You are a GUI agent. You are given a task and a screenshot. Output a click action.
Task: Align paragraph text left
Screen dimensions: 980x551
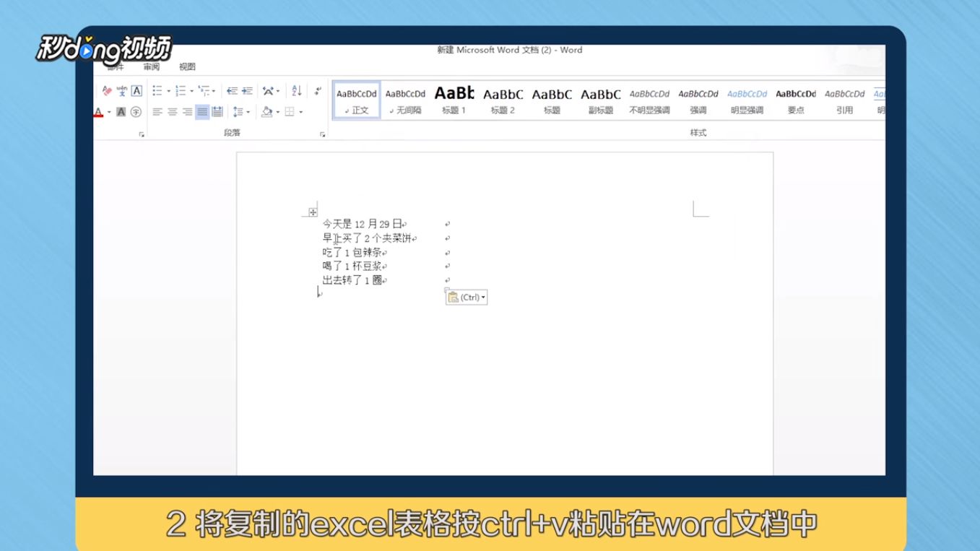coord(157,112)
